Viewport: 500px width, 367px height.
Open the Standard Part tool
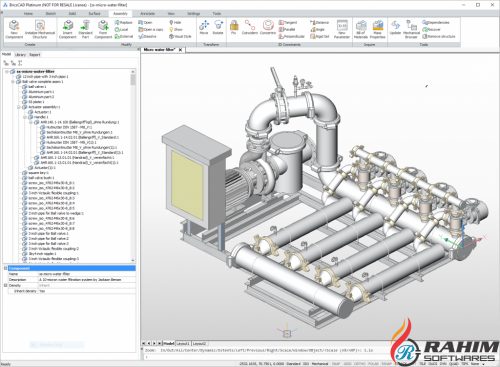pyautogui.click(x=85, y=29)
